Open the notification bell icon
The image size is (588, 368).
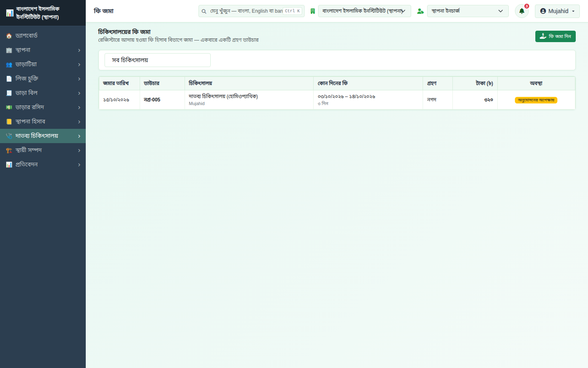tap(521, 11)
